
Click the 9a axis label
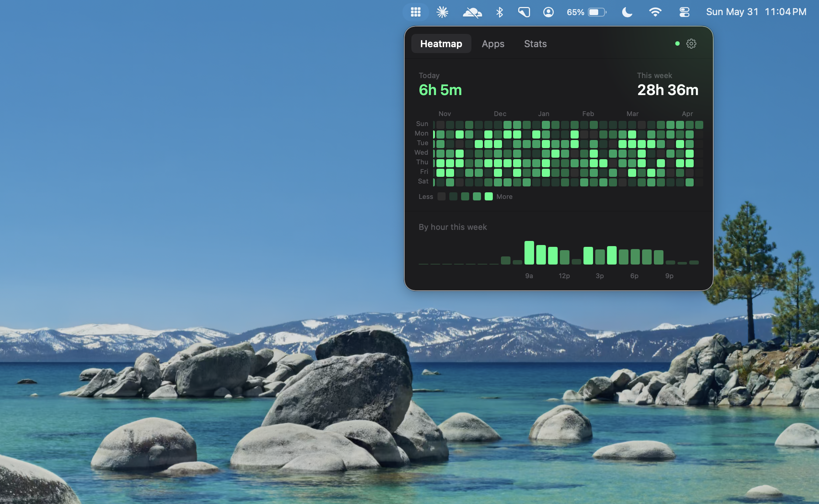tap(529, 276)
